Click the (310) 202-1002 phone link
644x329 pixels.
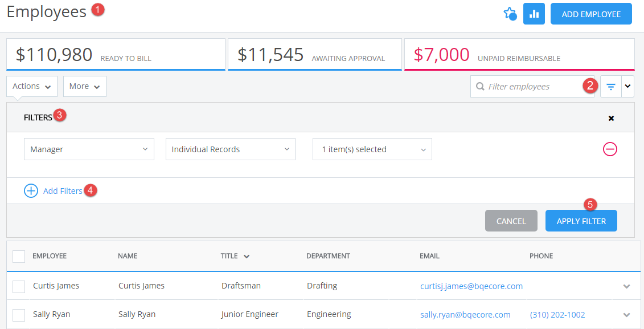tap(557, 315)
